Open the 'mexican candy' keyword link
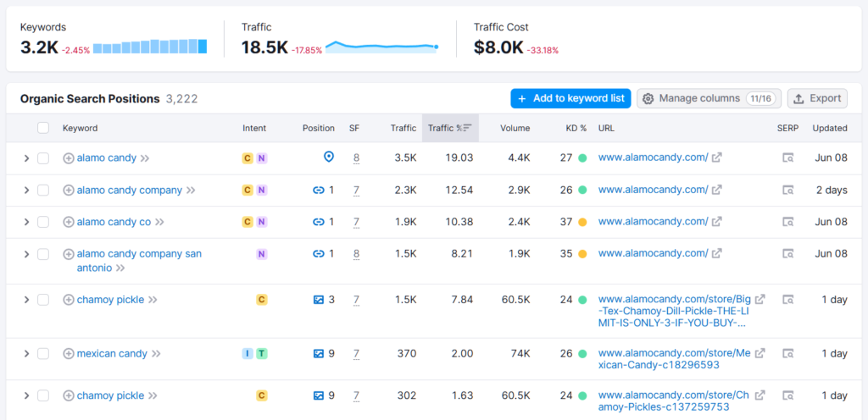Viewport: 868px width, 420px height. 112,354
